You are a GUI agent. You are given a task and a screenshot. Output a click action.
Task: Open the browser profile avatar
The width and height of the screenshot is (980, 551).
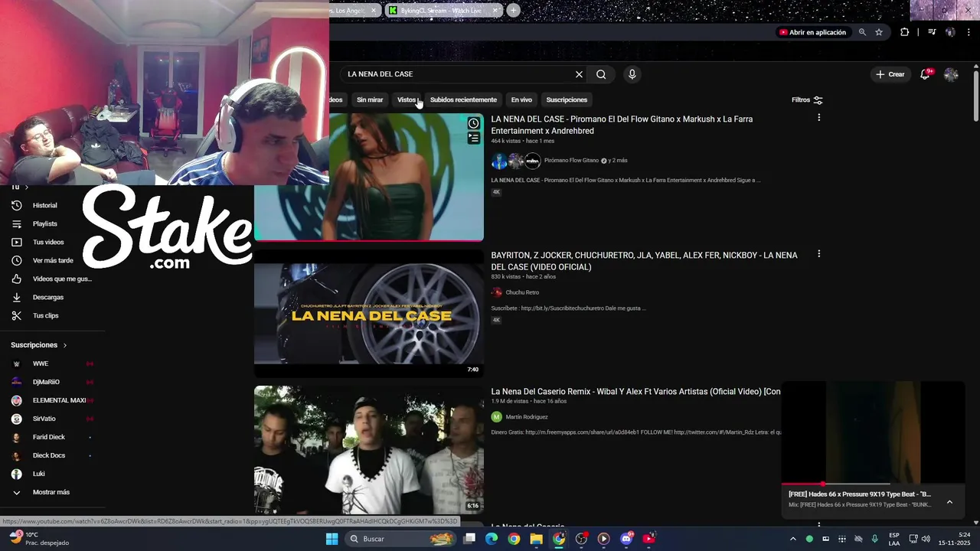point(950,32)
